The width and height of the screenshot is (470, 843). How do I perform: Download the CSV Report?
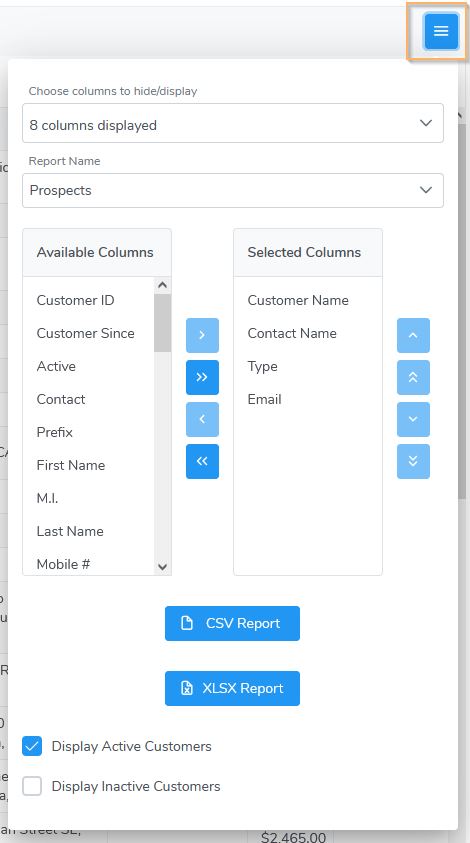coord(232,623)
